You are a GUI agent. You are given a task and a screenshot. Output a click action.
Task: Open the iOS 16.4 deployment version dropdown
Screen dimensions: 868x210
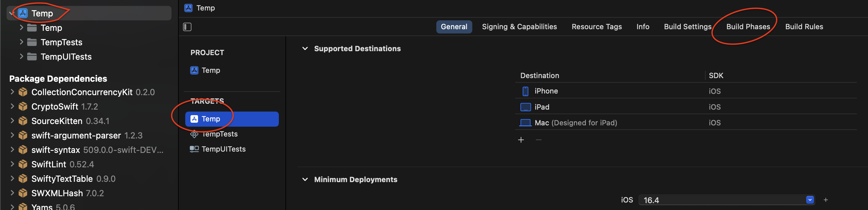tap(810, 200)
